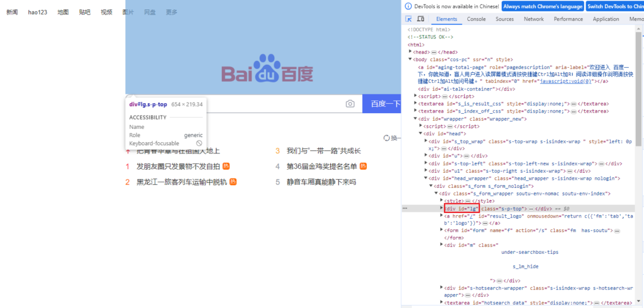The height and width of the screenshot is (308, 644).
Task: Open the Performance tab
Action: (568, 19)
